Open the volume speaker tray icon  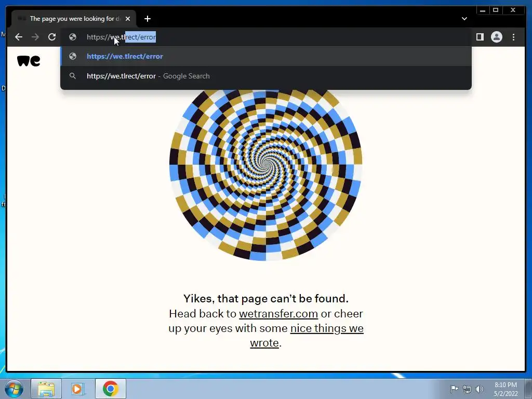(x=480, y=389)
